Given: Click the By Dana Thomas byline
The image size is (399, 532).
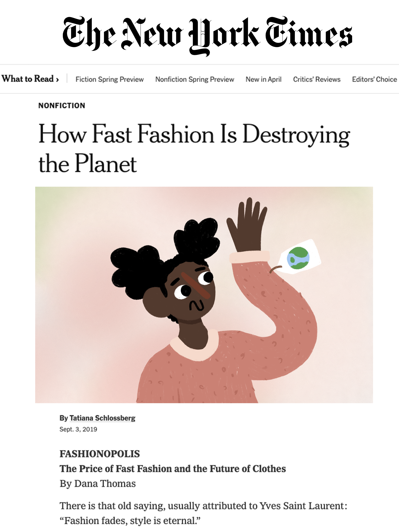Looking at the screenshot, I should (98, 483).
